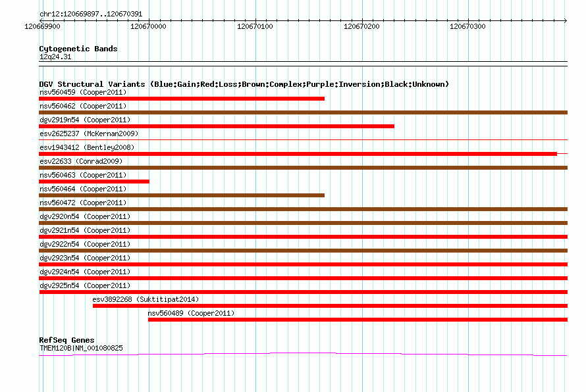Click the nsv560464 (Cooper2011) label
Viewport: 586px width, 392px height.
coord(83,189)
